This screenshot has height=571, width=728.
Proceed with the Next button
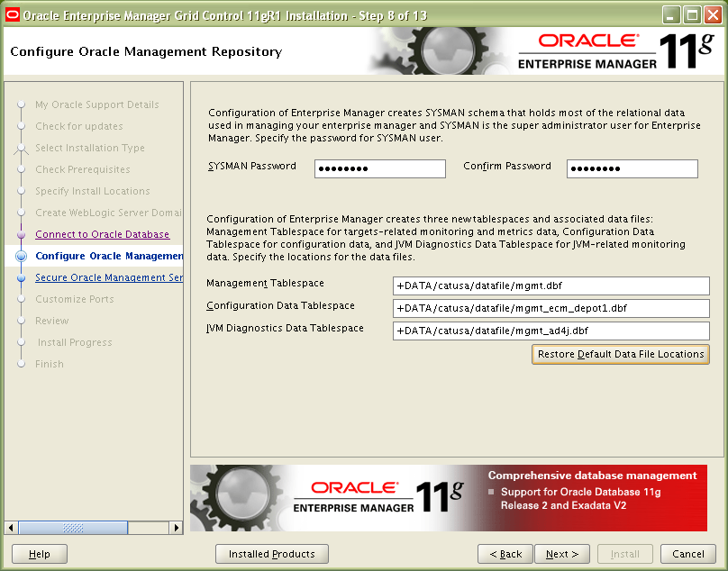562,554
